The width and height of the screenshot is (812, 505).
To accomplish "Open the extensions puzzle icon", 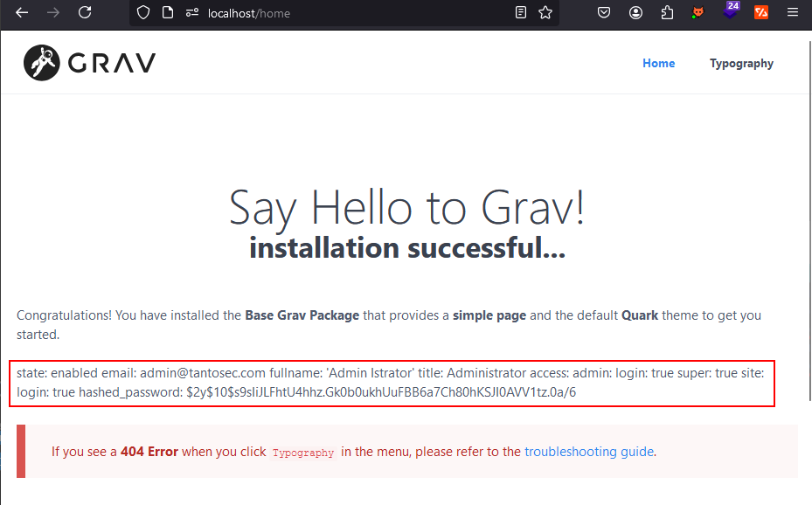I will coord(668,13).
